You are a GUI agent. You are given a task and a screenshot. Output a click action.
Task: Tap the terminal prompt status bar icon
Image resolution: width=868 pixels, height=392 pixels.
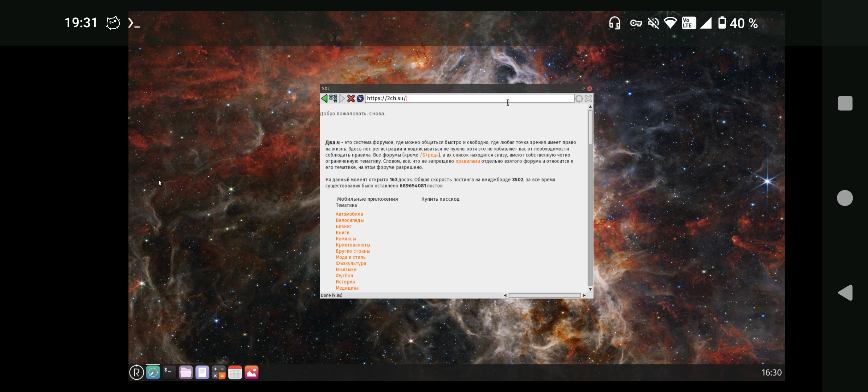tap(134, 23)
